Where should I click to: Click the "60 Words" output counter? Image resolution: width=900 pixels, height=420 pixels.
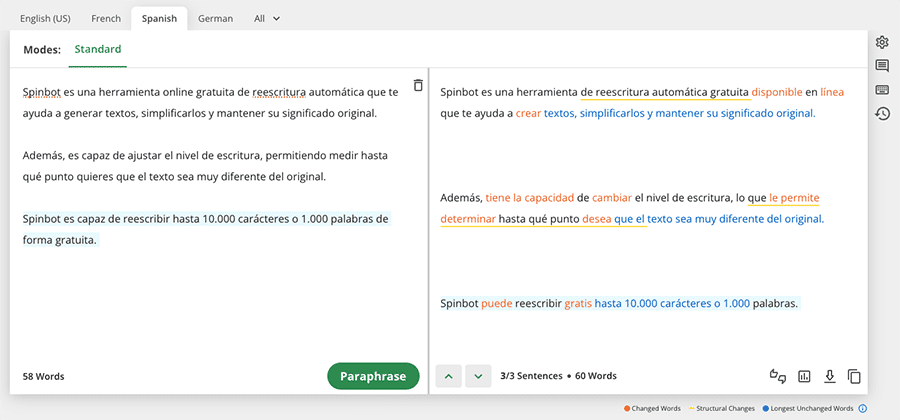click(596, 376)
